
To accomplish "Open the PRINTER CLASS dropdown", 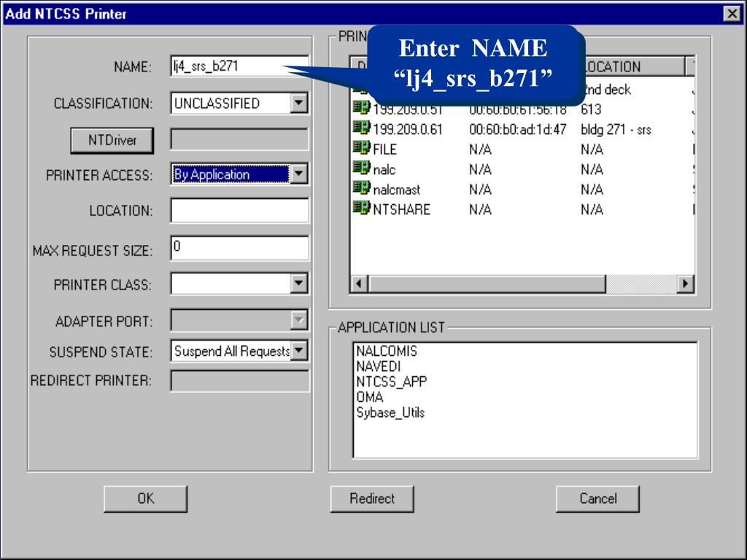I will [298, 283].
